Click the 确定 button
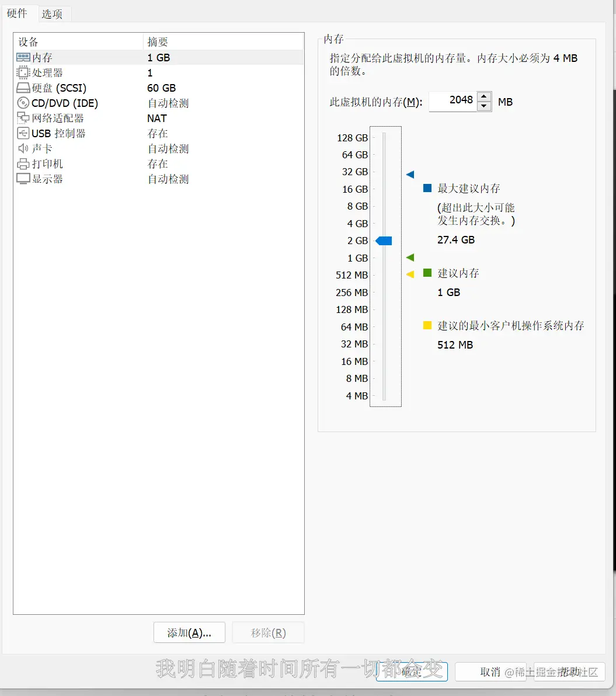 pyautogui.click(x=412, y=671)
